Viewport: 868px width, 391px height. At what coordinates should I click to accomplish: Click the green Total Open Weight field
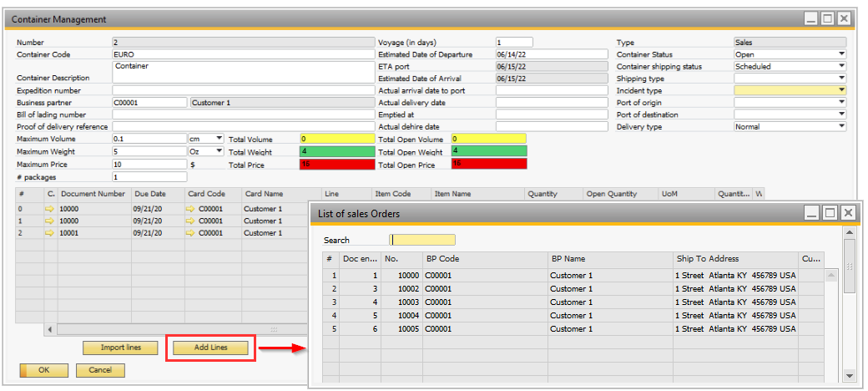(x=489, y=150)
